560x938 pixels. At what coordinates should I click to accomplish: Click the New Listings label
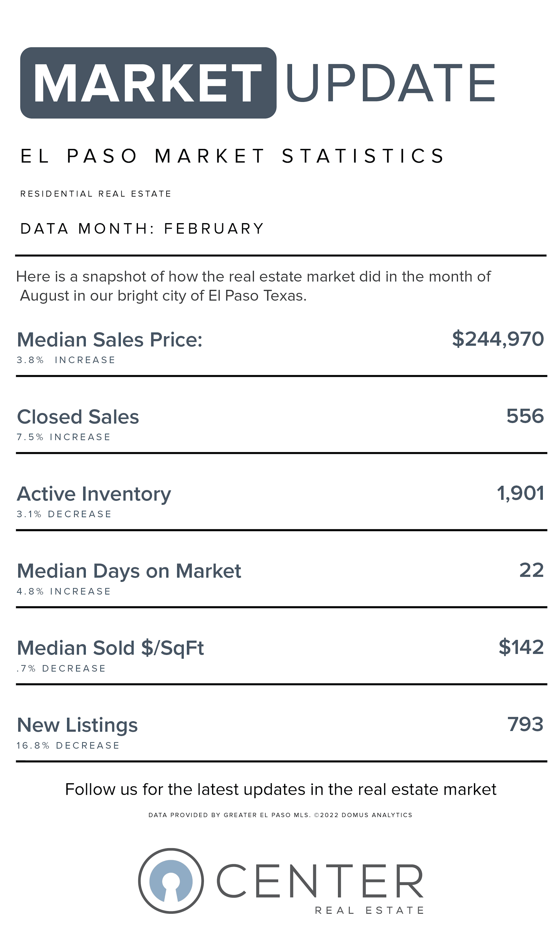click(77, 725)
